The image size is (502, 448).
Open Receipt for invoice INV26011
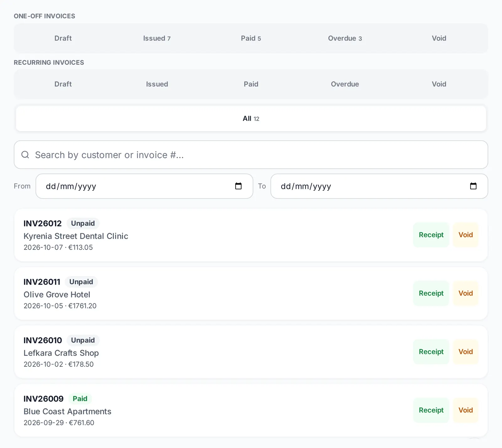431,293
